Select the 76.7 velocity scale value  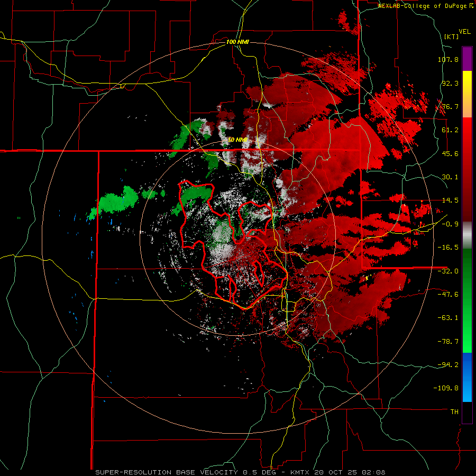pos(450,106)
